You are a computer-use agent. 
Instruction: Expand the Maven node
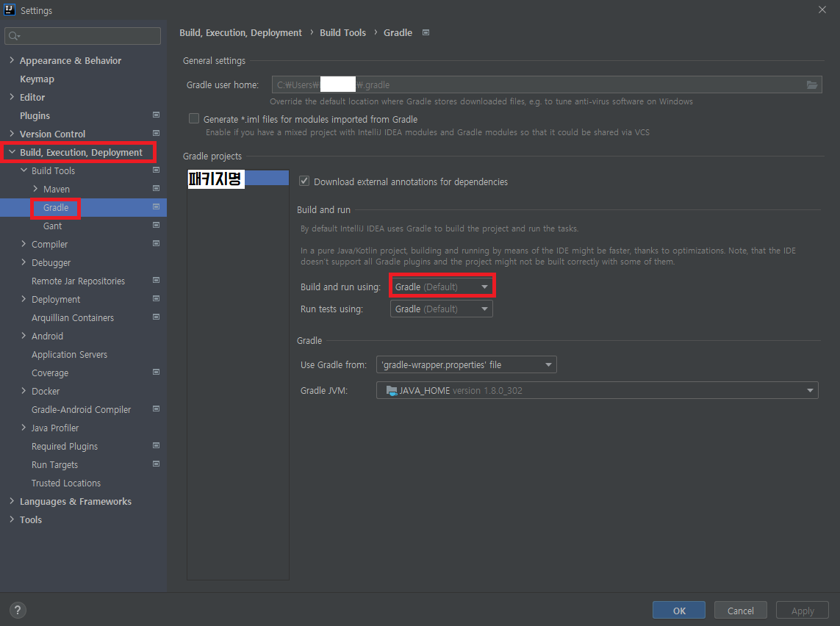[x=35, y=189]
